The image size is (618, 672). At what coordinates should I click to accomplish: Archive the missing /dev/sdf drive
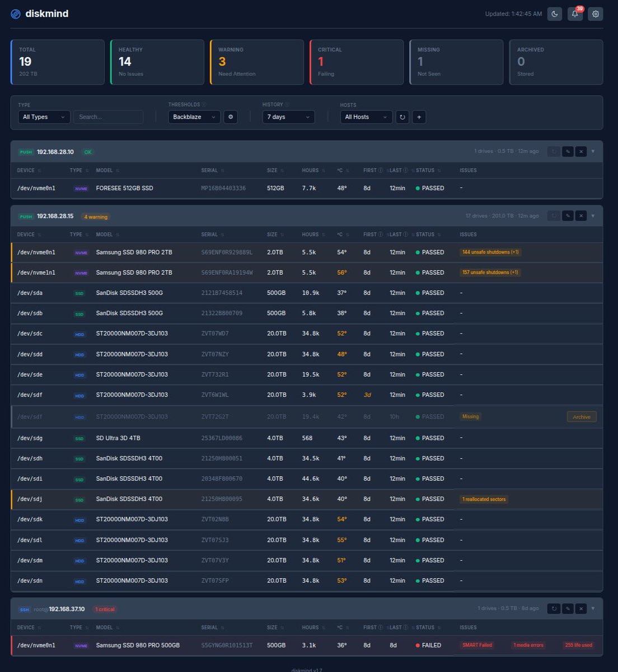click(x=582, y=417)
